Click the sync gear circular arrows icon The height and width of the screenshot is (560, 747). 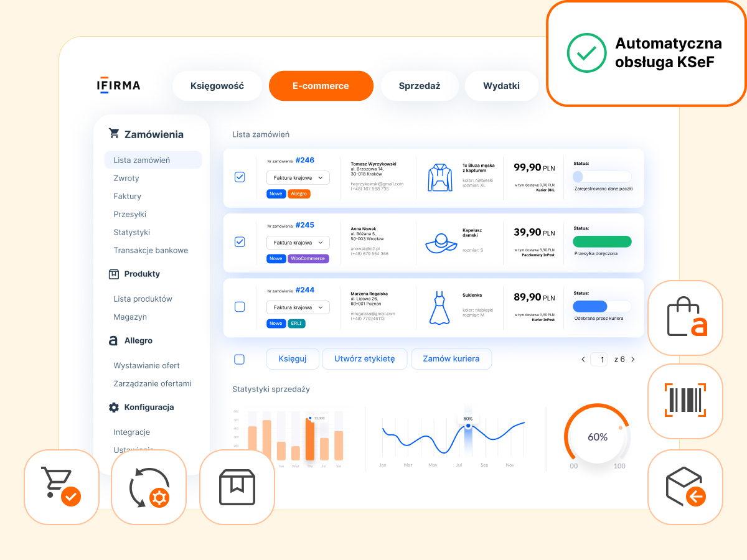click(x=148, y=487)
